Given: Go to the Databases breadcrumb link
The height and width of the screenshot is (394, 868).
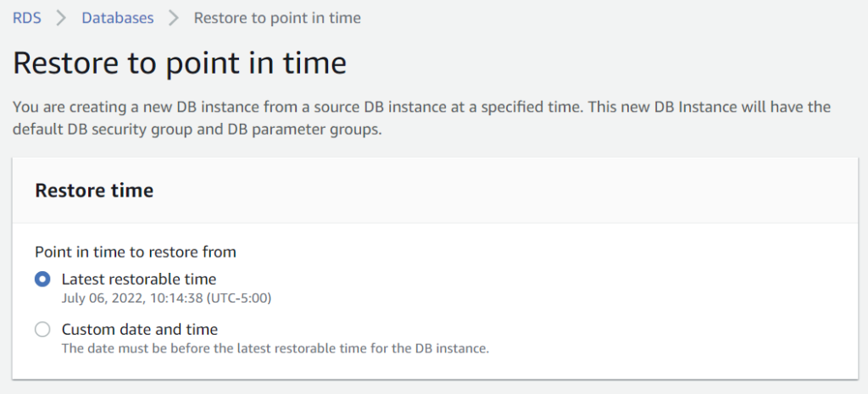Looking at the screenshot, I should pyautogui.click(x=118, y=18).
